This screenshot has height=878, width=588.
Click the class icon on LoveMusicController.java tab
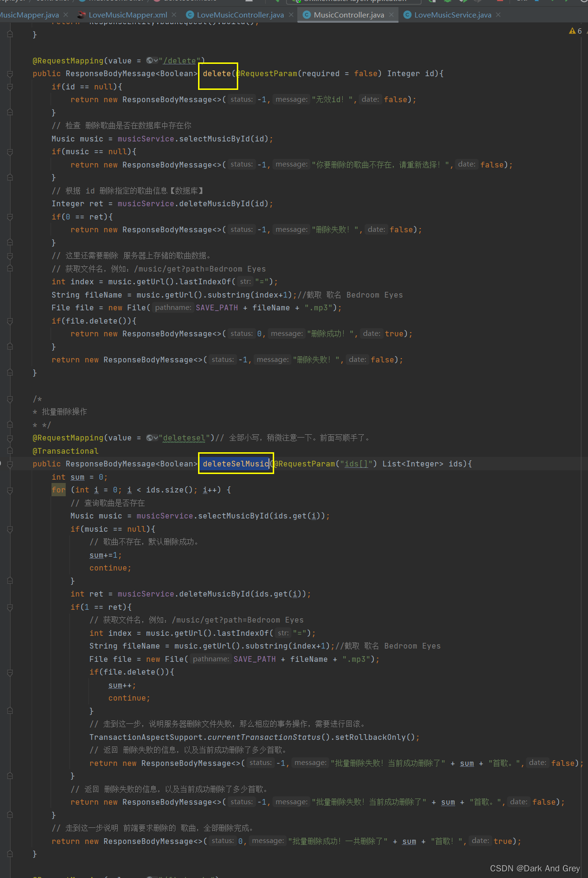[190, 15]
